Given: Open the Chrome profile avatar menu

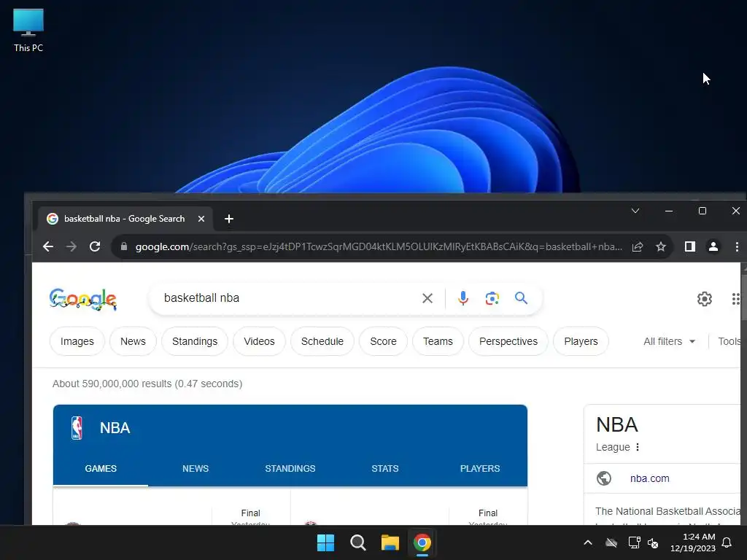Looking at the screenshot, I should [x=713, y=246].
